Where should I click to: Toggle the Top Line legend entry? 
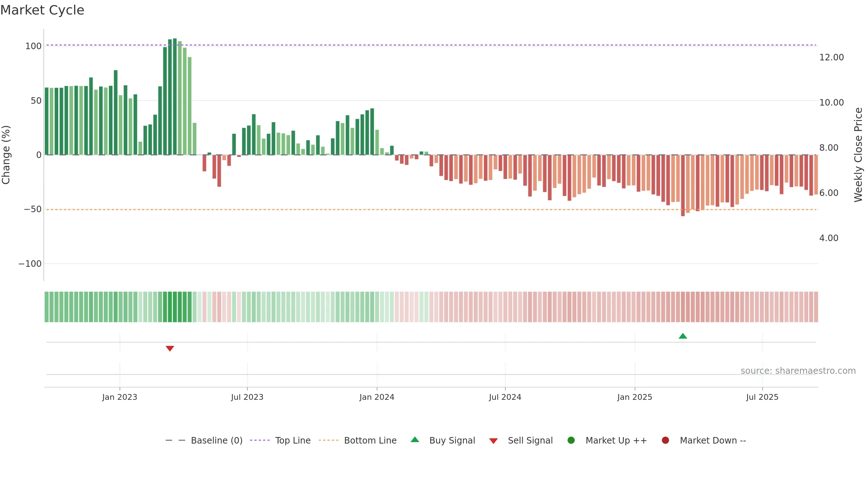point(280,440)
